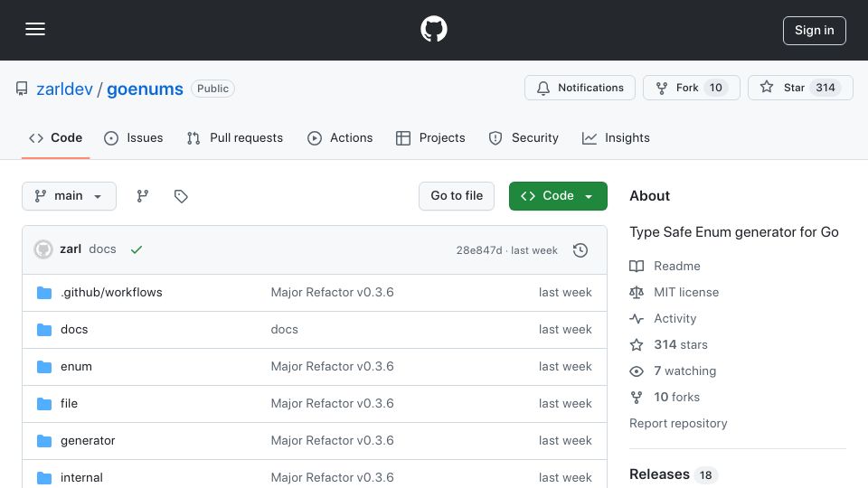This screenshot has width=868, height=488.
Task: Go to GitHub homepage via Octocat logo
Action: 433,29
